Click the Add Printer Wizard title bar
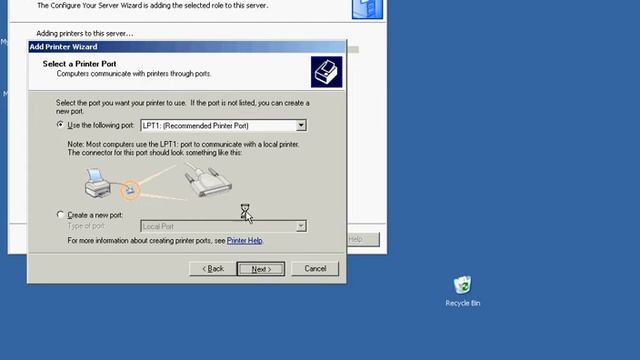 (x=187, y=47)
